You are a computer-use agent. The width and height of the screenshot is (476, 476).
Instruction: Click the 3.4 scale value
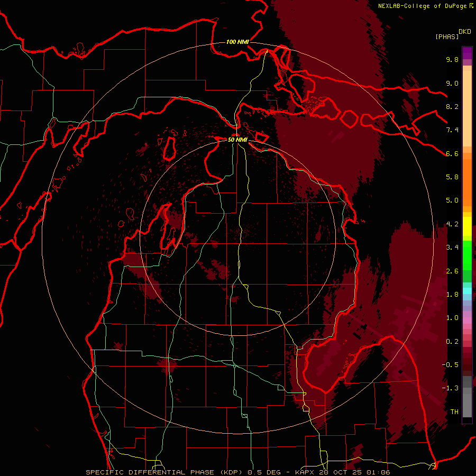(452, 248)
